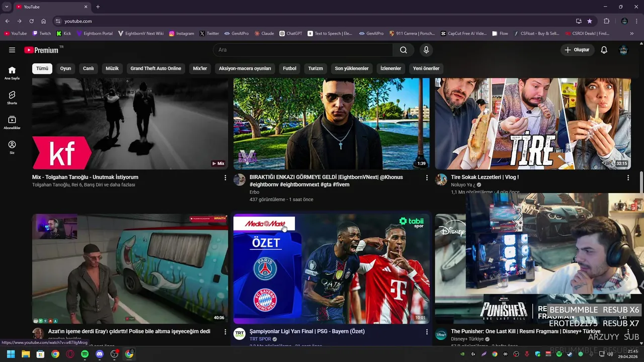Screen dimensions: 644x362
Task: Open the tab search dropdown arrow
Action: click(x=7, y=7)
